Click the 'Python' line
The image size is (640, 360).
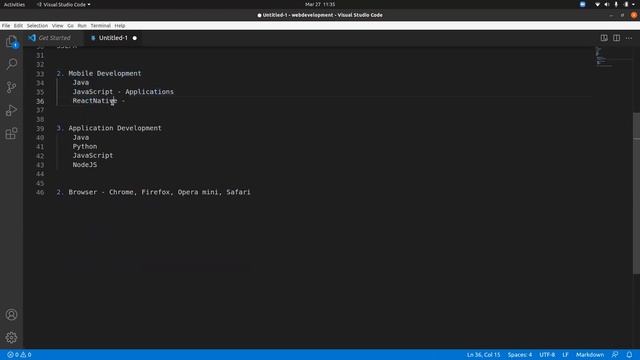tap(85, 147)
